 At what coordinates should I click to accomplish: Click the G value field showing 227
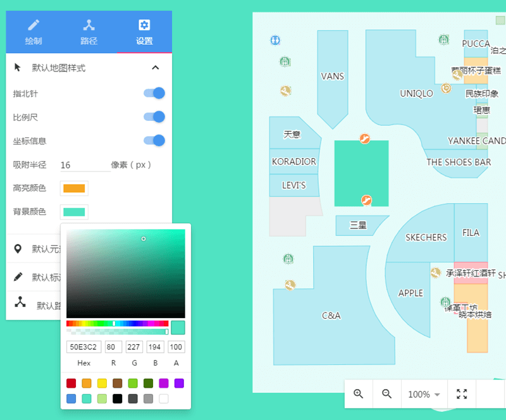[x=134, y=347]
